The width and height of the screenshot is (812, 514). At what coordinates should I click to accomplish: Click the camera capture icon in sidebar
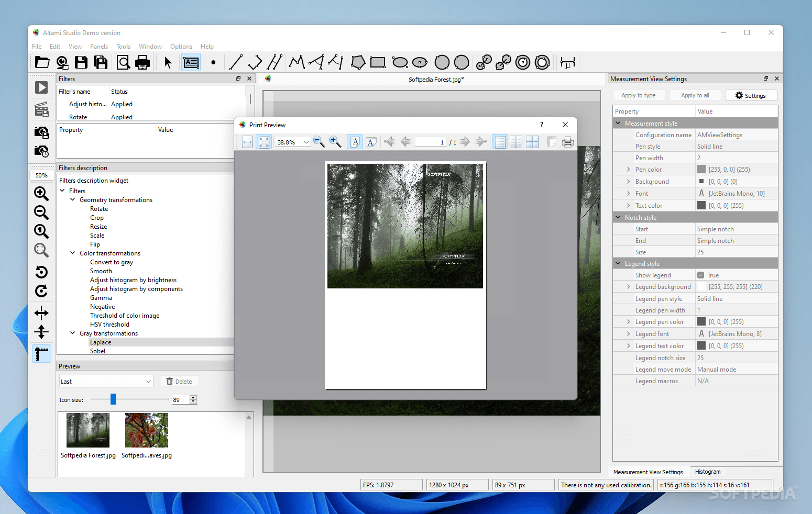[41, 132]
